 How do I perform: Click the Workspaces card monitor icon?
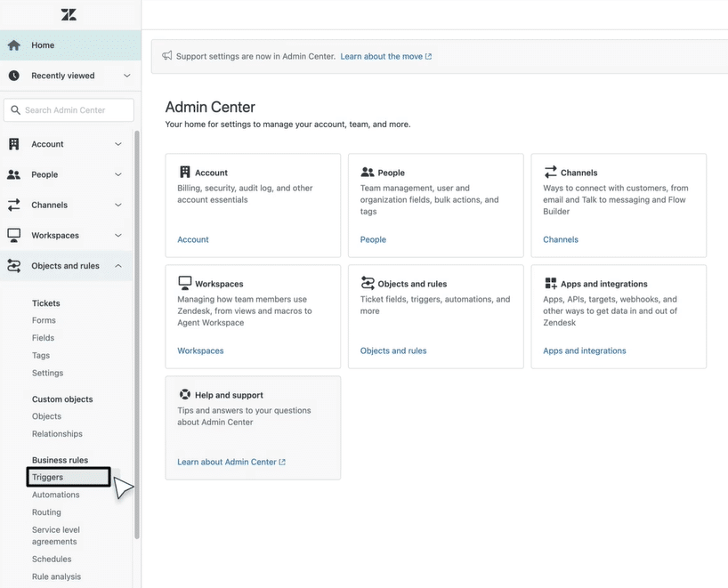coord(185,283)
